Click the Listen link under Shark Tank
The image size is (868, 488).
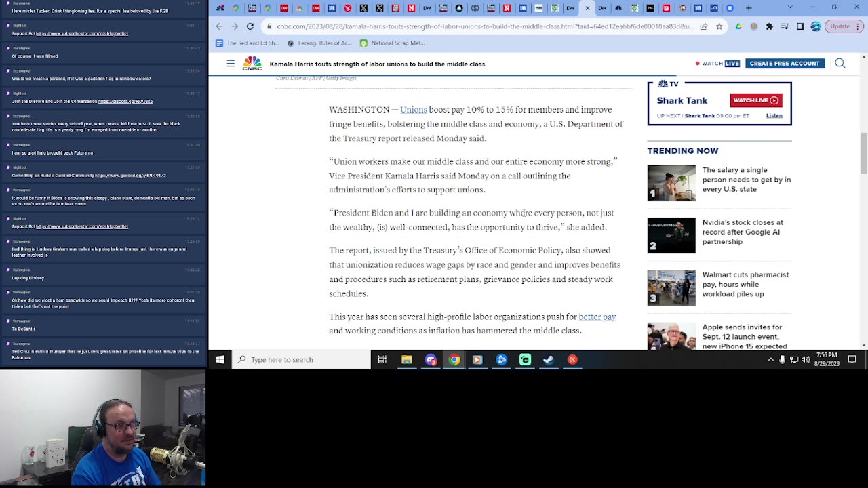774,116
